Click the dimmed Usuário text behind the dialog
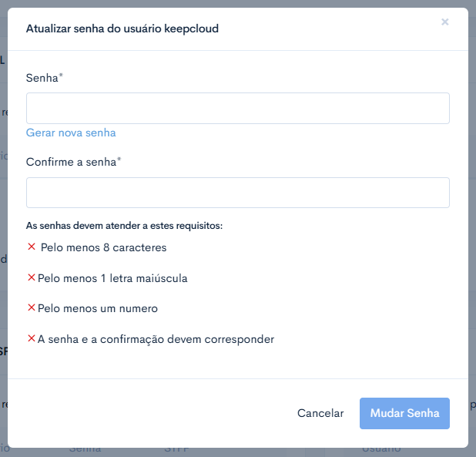Screen dimensions: 476x457 tap(381, 450)
